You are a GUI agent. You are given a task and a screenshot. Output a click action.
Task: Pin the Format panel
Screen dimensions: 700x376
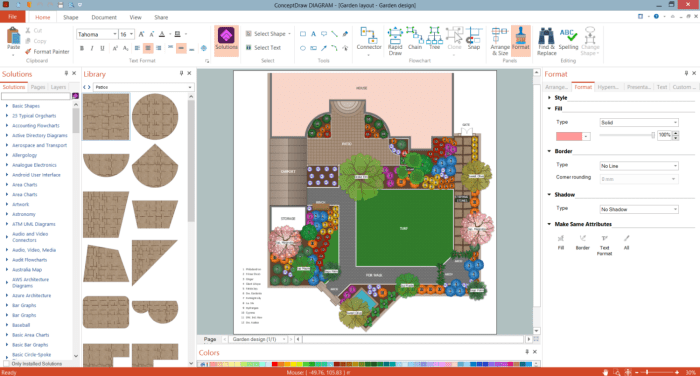click(686, 73)
